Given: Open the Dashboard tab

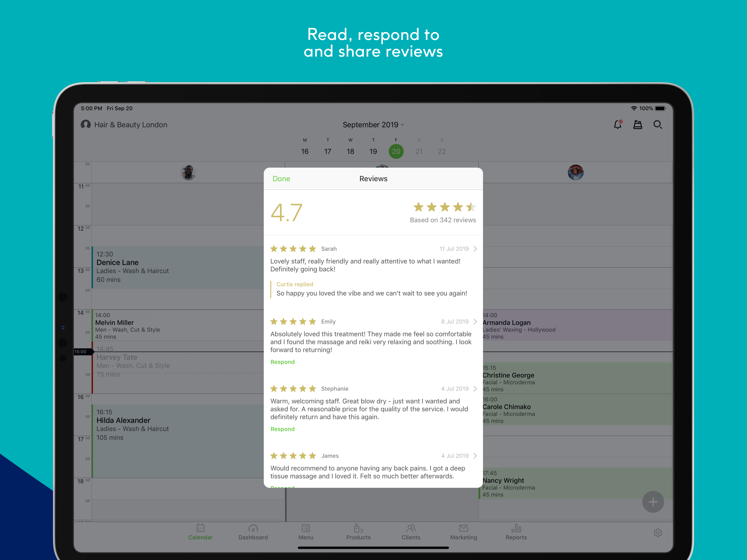Looking at the screenshot, I should (253, 532).
